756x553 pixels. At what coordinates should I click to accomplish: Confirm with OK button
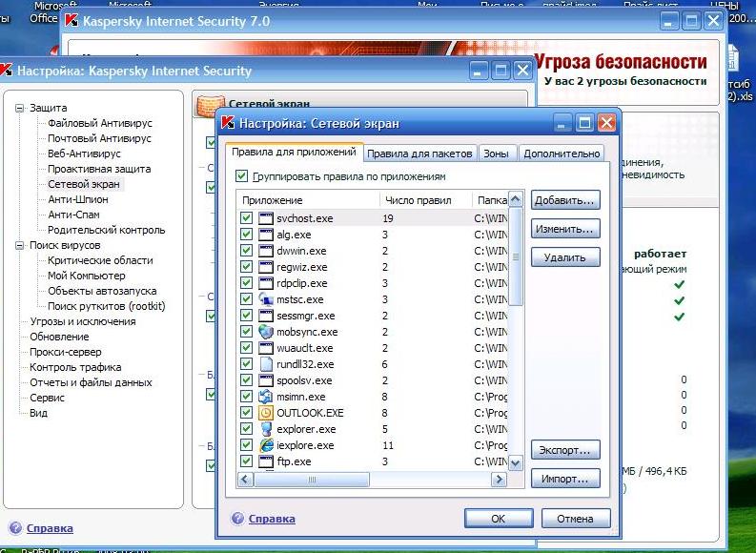[x=499, y=519]
